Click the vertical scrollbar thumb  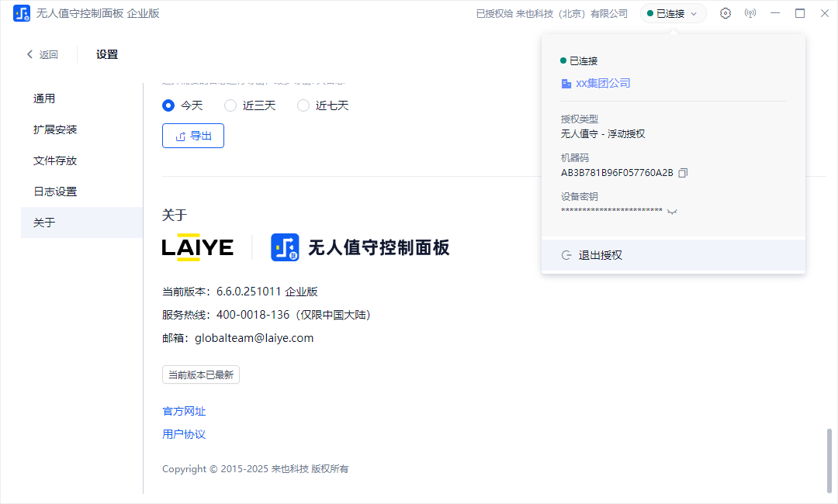(829, 460)
